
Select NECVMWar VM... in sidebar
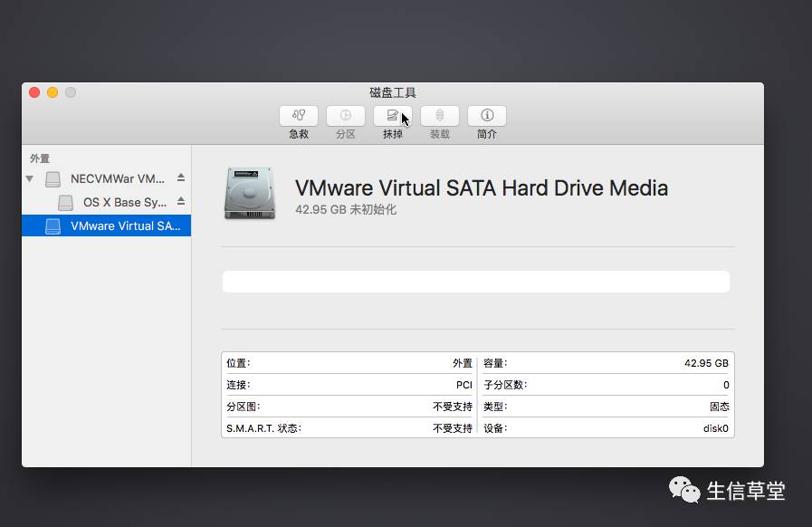pyautogui.click(x=106, y=178)
